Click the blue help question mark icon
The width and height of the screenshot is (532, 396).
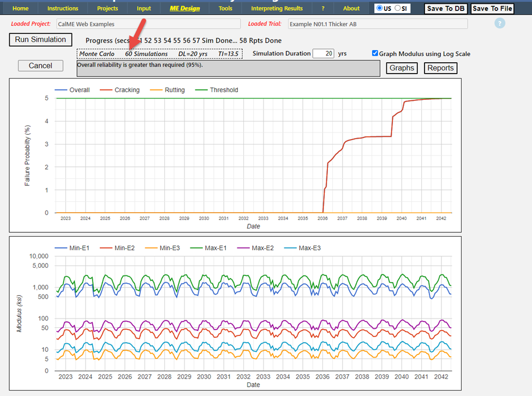(500, 23)
